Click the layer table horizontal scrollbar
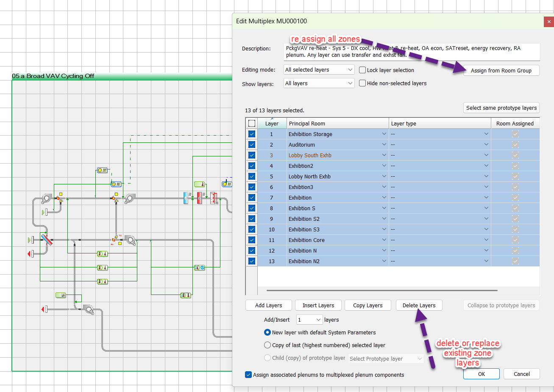The height and width of the screenshot is (392, 554). tap(381, 291)
